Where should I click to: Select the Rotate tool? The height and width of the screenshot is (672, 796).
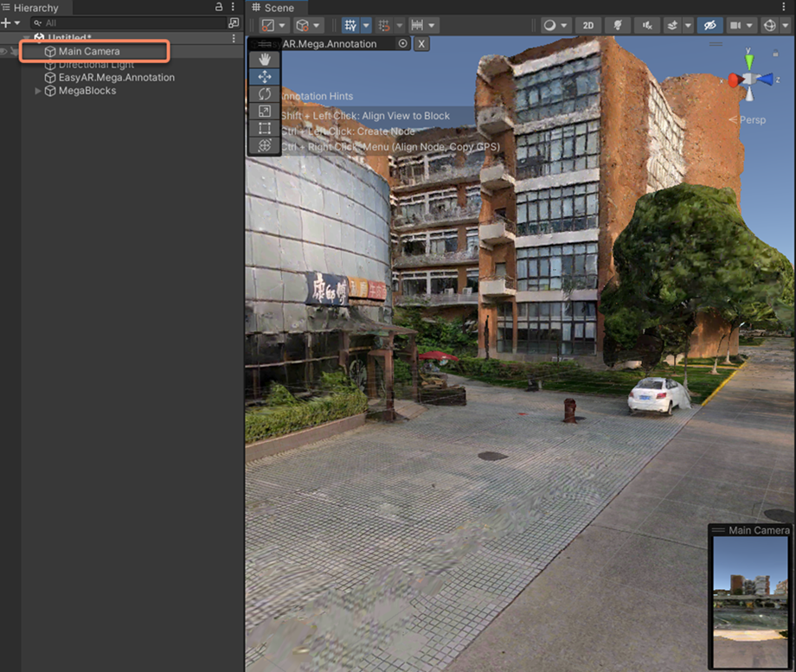pos(265,93)
